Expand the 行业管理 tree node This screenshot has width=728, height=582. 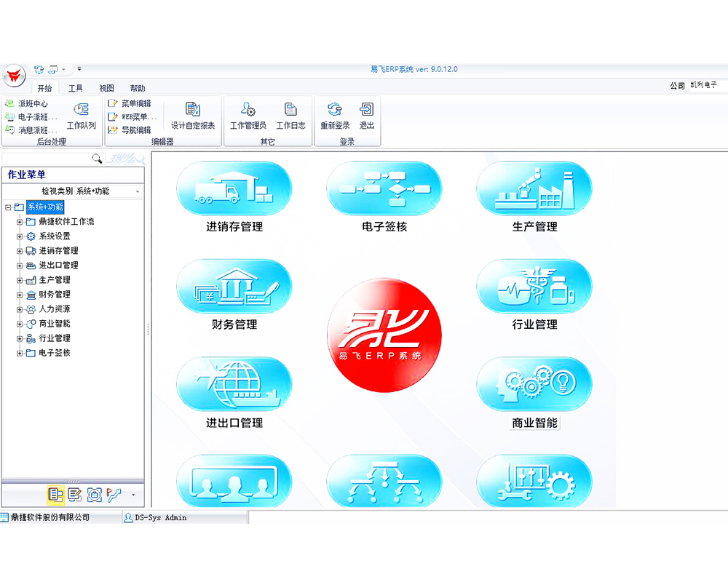(x=20, y=339)
